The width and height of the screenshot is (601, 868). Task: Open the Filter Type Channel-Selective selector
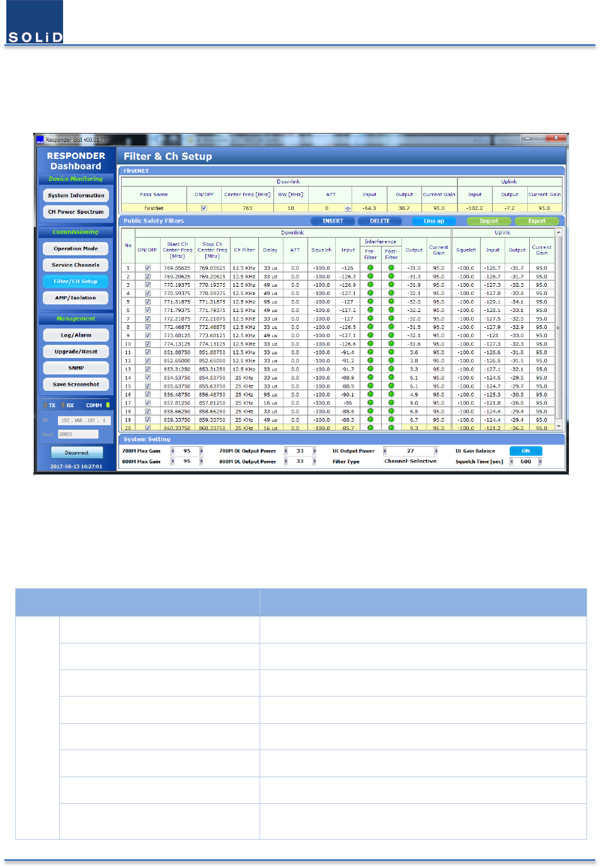[410, 461]
